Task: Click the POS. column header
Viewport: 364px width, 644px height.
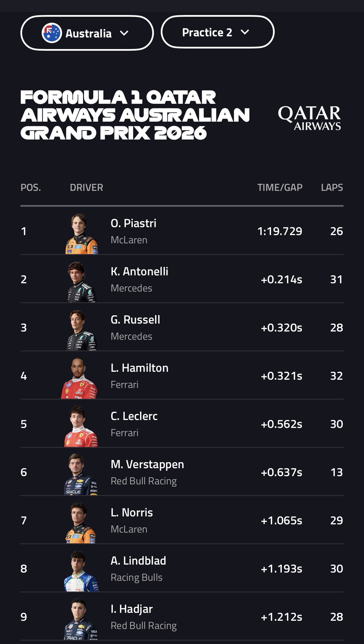Action: pyautogui.click(x=31, y=188)
